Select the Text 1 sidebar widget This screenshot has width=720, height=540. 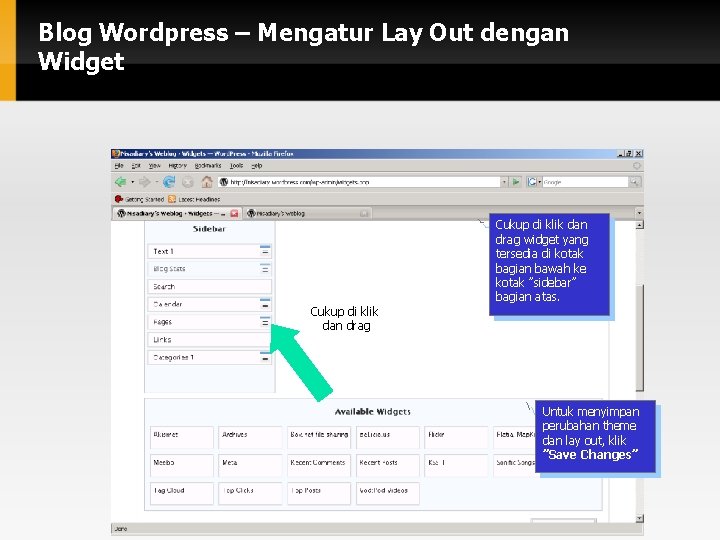tap(209, 251)
